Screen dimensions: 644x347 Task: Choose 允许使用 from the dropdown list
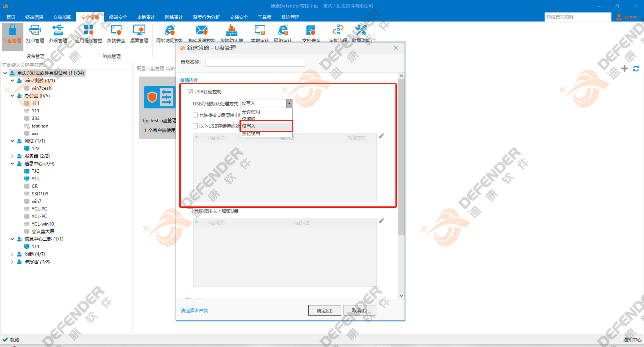266,112
